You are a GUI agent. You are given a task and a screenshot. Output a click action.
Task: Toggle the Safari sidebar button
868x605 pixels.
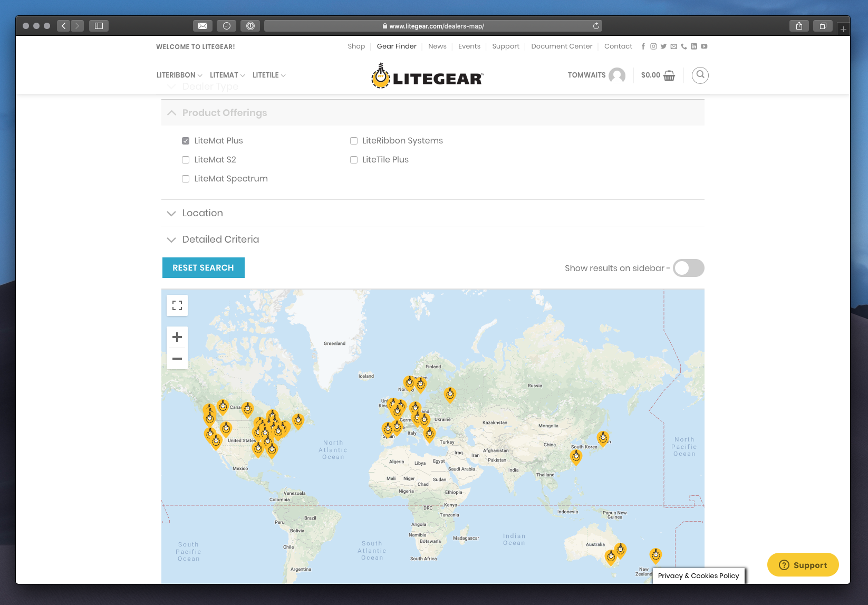99,26
